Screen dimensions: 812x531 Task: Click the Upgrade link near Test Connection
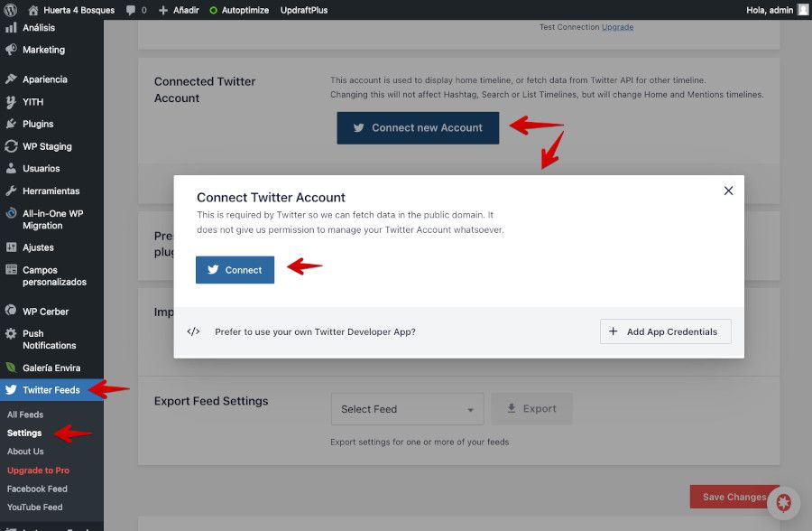click(x=617, y=27)
